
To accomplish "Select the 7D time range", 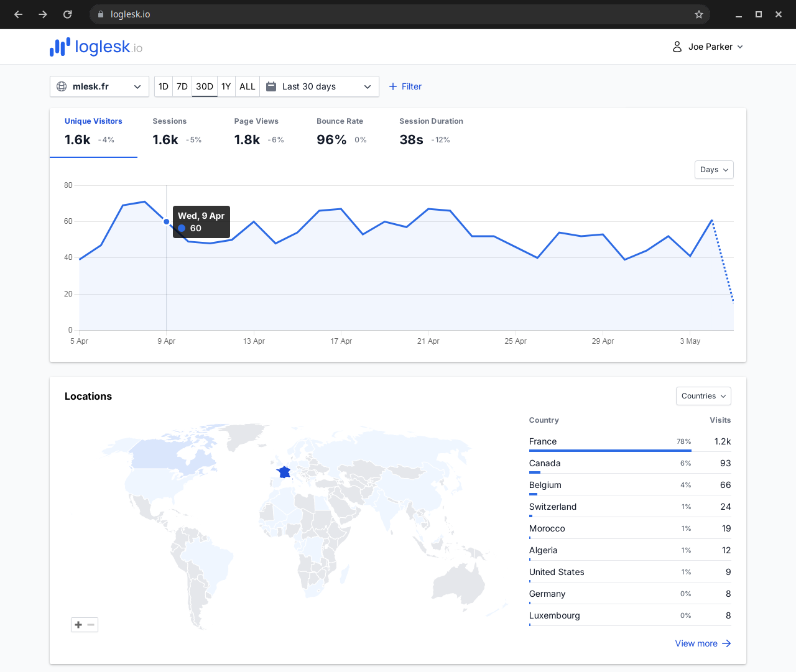I will [182, 86].
